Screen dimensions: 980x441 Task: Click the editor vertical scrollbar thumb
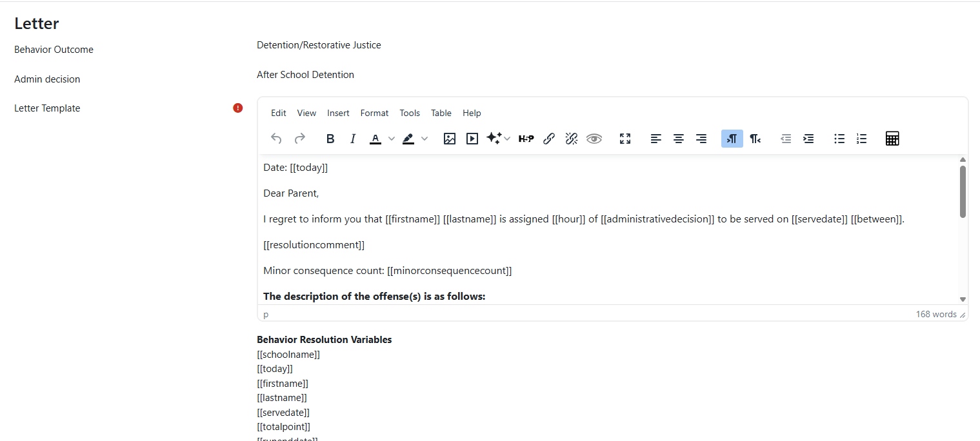(x=963, y=191)
